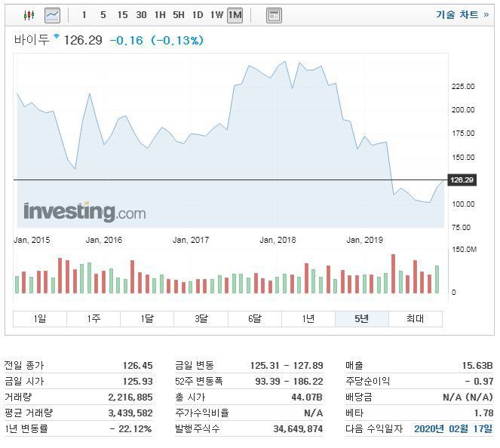The width and height of the screenshot is (500, 448).
Task: Click the 발행주식수 value 34,649,874
Action: 298,429
